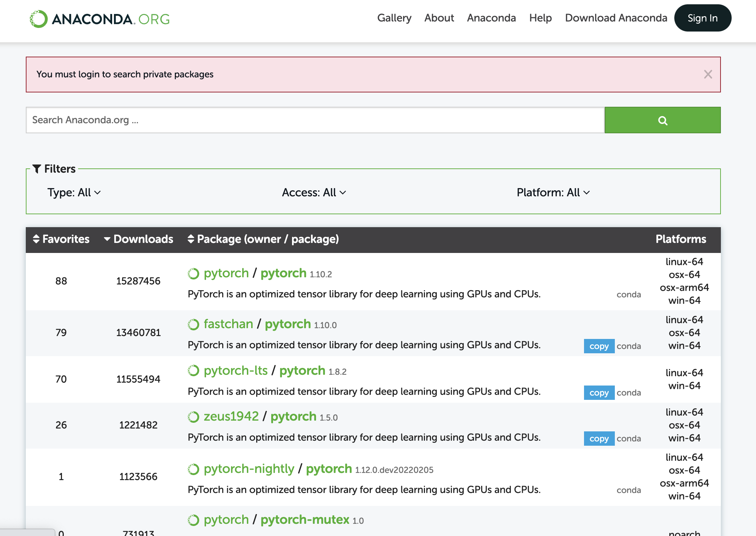This screenshot has height=536, width=756.
Task: Open the Gallery menu item
Action: [394, 18]
